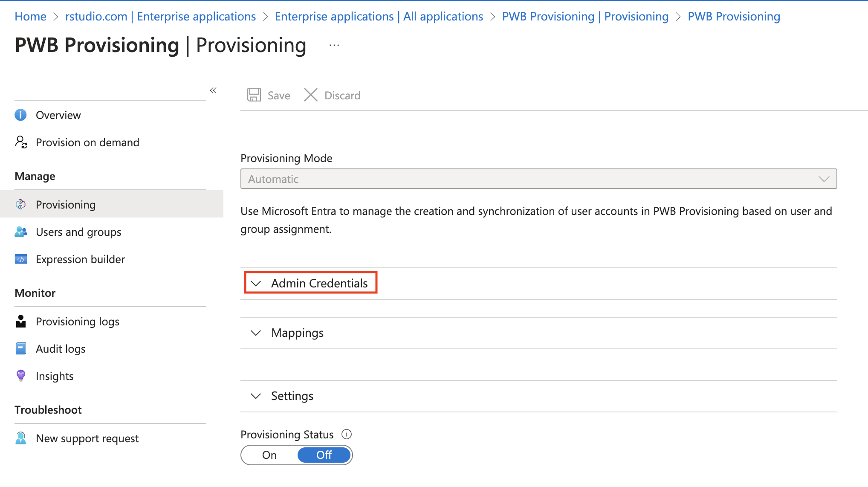The height and width of the screenshot is (487, 868).
Task: Click the Save floppy disk icon
Action: [x=254, y=95]
